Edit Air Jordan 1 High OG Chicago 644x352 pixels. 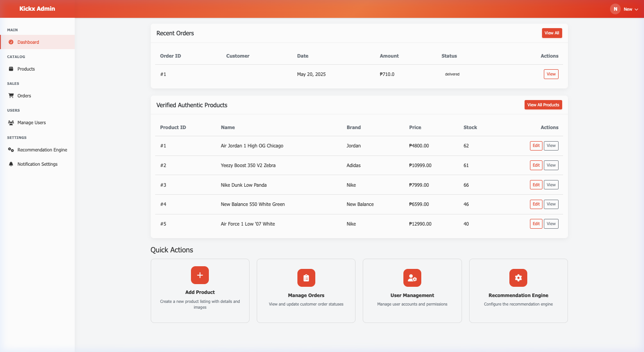[536, 146]
